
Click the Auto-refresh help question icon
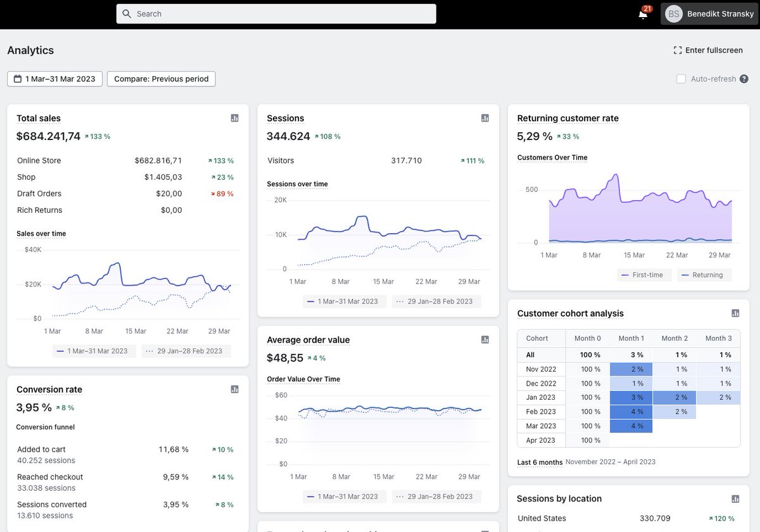pos(744,79)
